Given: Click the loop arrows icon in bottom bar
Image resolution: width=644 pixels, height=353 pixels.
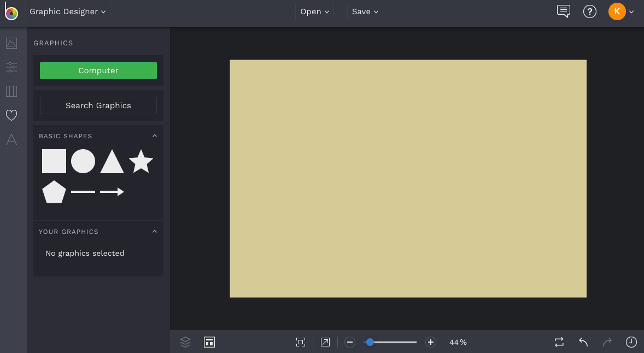Looking at the screenshot, I should tap(559, 342).
